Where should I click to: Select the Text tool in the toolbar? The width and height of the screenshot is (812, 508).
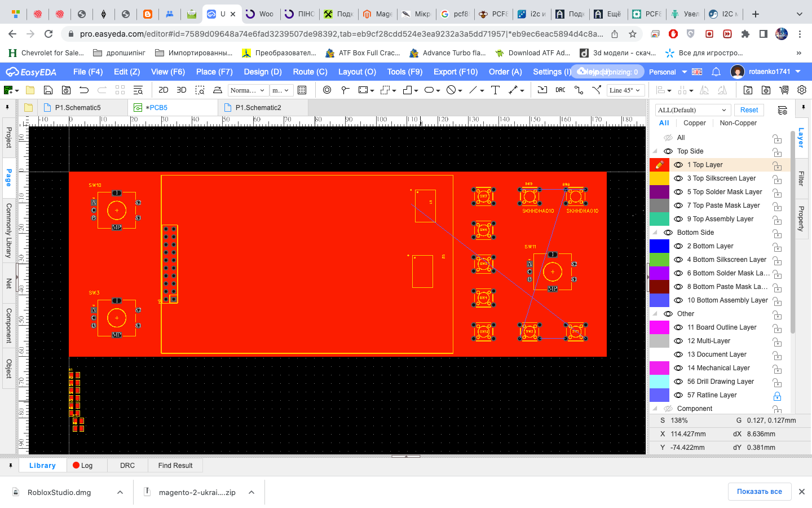tap(495, 90)
